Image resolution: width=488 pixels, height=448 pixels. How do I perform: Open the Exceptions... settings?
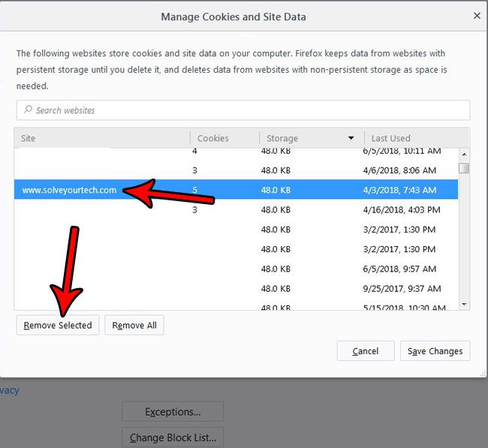173,411
